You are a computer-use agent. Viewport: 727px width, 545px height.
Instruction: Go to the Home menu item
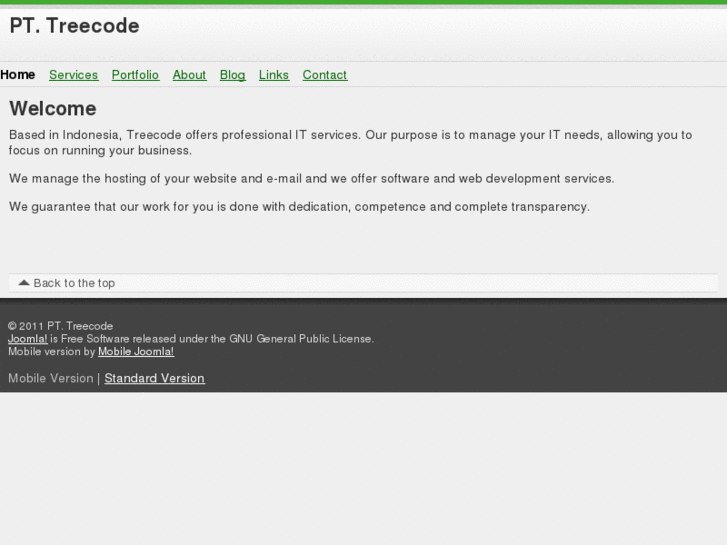click(x=18, y=75)
